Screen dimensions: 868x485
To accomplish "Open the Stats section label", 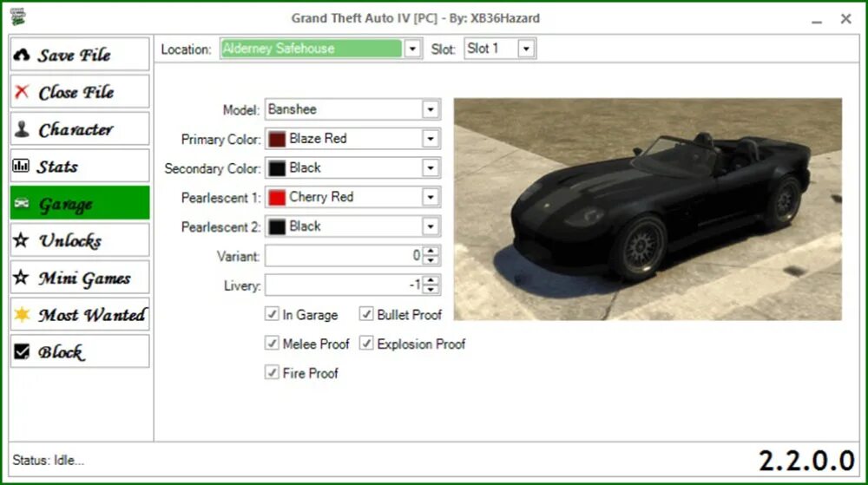I will pyautogui.click(x=57, y=167).
